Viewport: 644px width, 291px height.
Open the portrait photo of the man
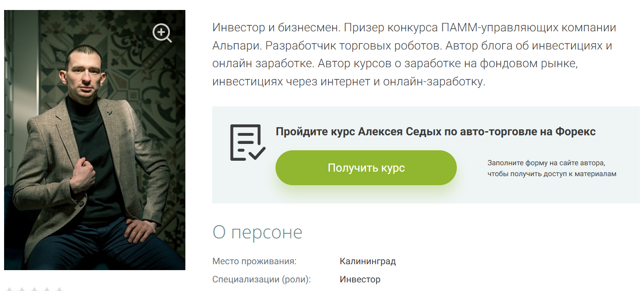click(95, 140)
